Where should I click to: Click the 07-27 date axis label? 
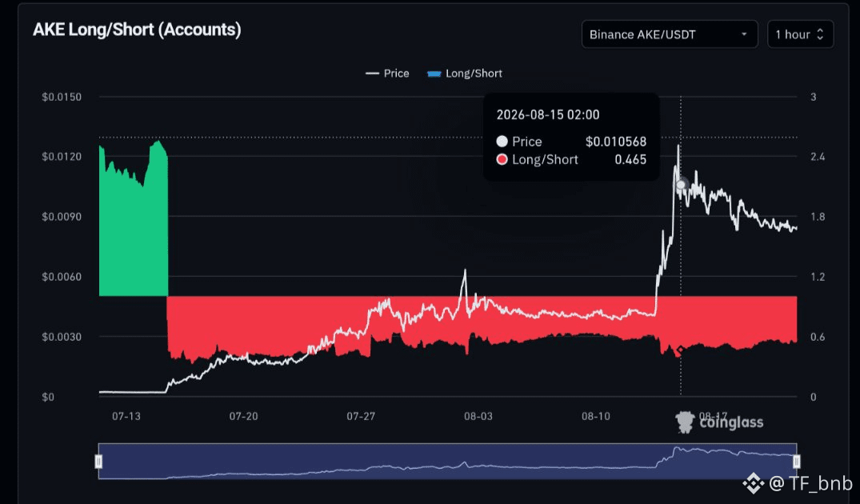click(x=361, y=416)
